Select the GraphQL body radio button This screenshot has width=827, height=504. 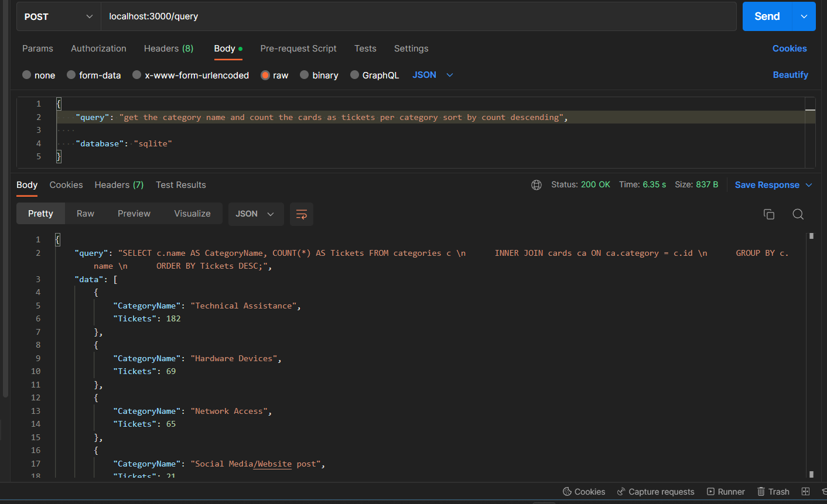tap(355, 75)
